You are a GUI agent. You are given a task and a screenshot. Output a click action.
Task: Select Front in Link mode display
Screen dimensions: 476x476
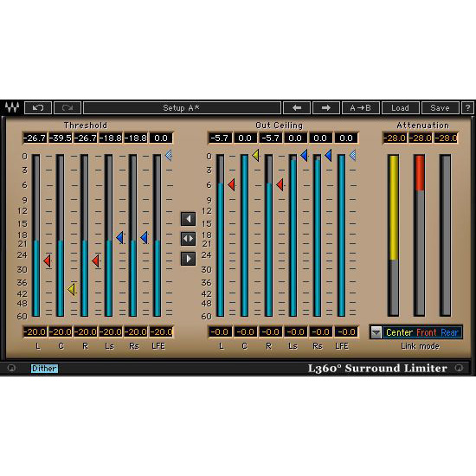[427, 332]
